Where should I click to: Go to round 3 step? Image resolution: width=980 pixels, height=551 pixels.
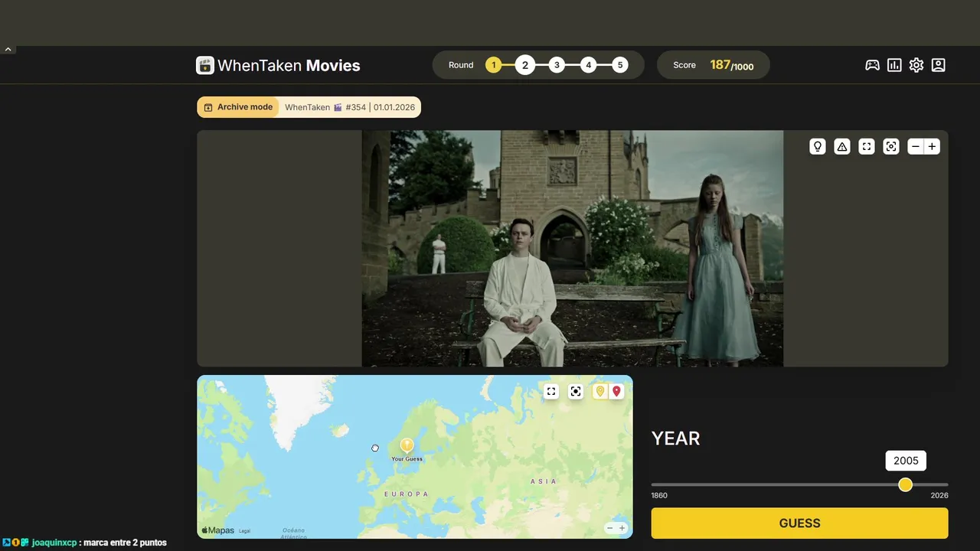557,65
